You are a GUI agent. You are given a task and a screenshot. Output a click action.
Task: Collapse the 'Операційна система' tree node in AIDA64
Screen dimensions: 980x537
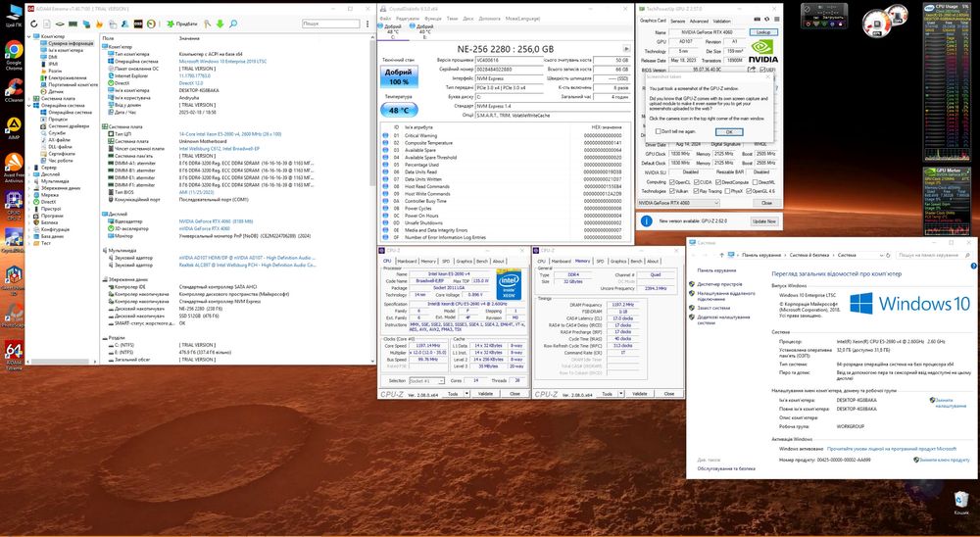coord(29,106)
